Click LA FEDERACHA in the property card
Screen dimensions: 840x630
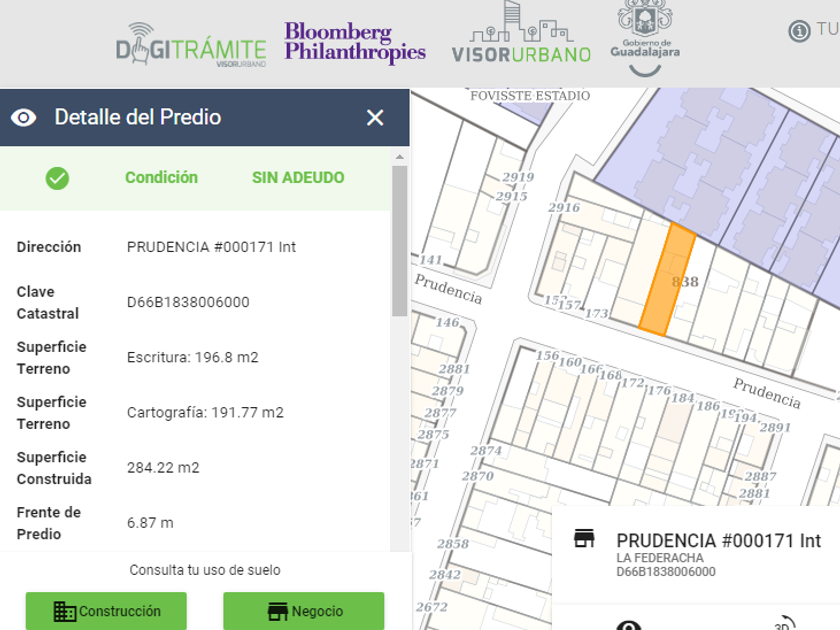tap(660, 558)
